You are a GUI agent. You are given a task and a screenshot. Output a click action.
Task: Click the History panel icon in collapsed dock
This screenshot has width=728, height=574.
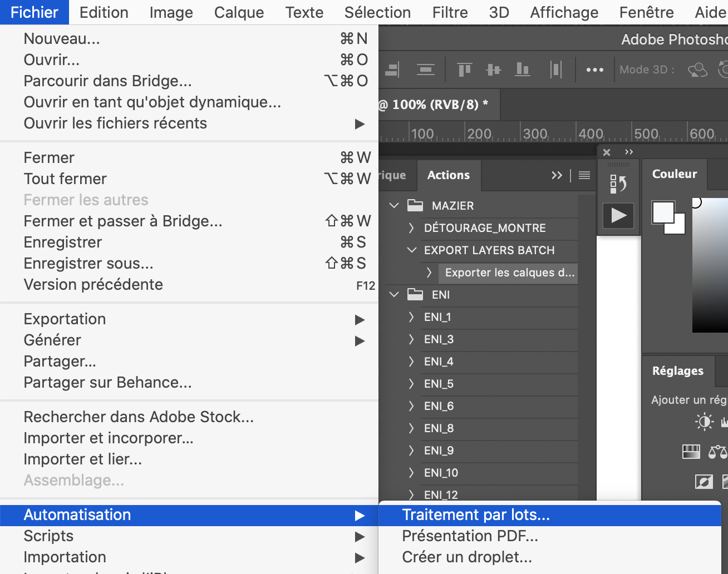618,184
